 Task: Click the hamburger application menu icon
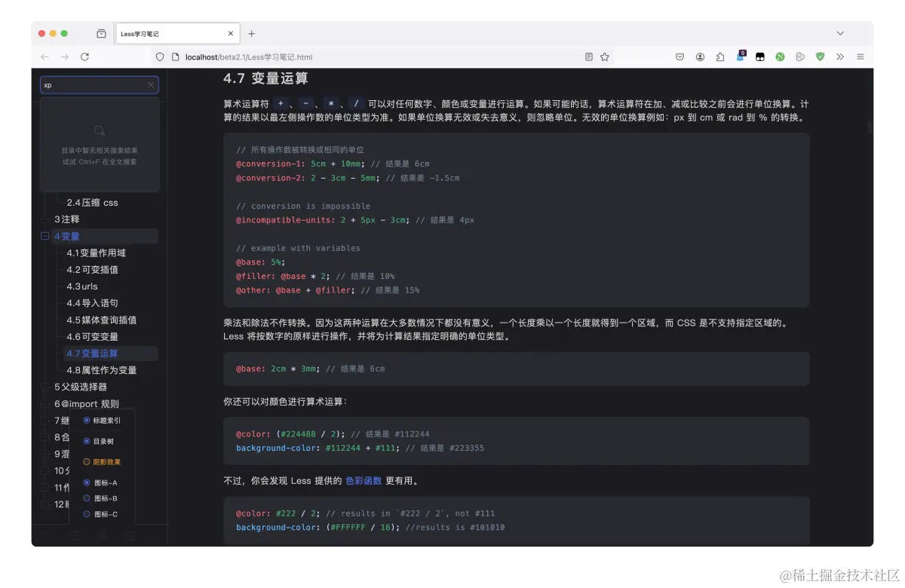pyautogui.click(x=861, y=57)
